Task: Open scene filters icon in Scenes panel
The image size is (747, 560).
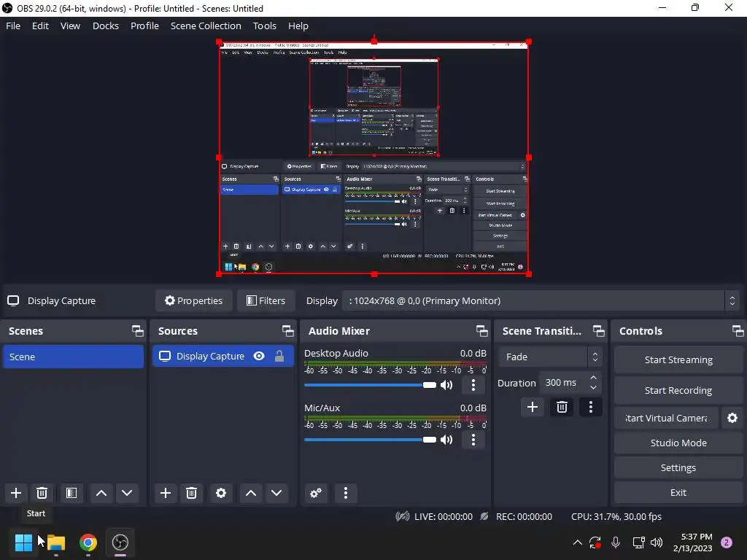Action: (x=71, y=493)
